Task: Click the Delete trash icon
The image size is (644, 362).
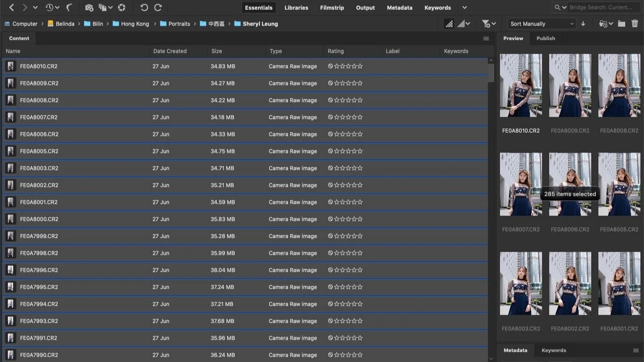Action: 635,24
